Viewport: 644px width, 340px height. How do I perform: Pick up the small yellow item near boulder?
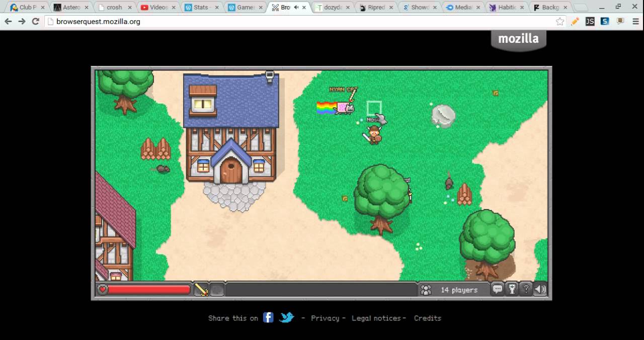coord(496,93)
